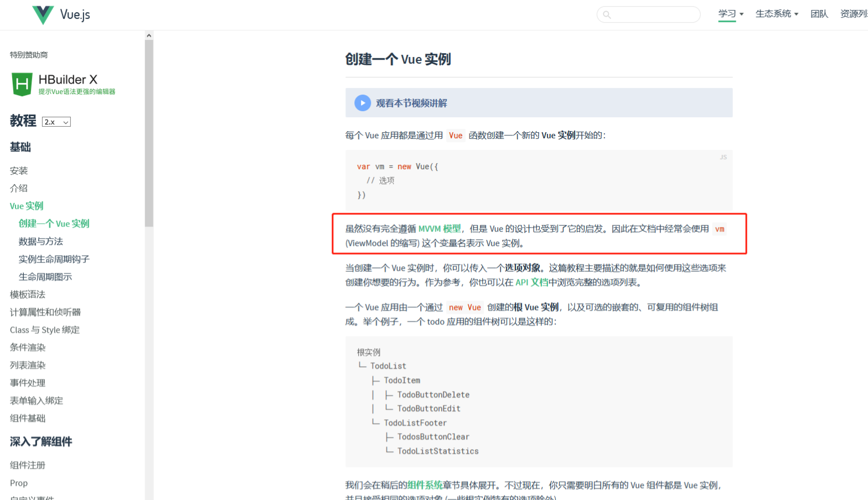Open the 2.x version dropdown
Image resolution: width=868 pixels, height=500 pixels.
click(x=56, y=122)
